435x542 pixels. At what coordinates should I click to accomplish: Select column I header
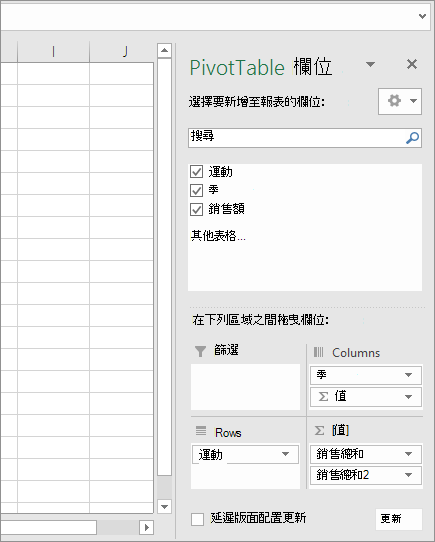(54, 52)
